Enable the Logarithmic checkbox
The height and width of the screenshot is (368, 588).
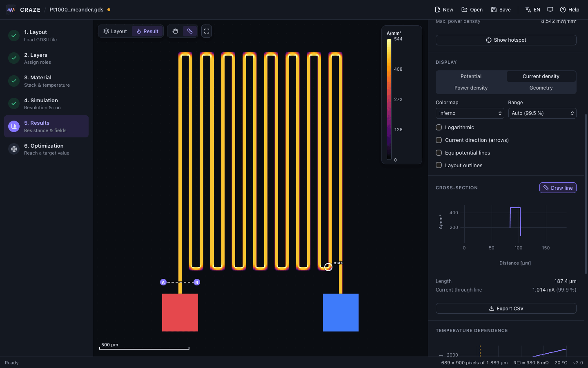coord(439,128)
